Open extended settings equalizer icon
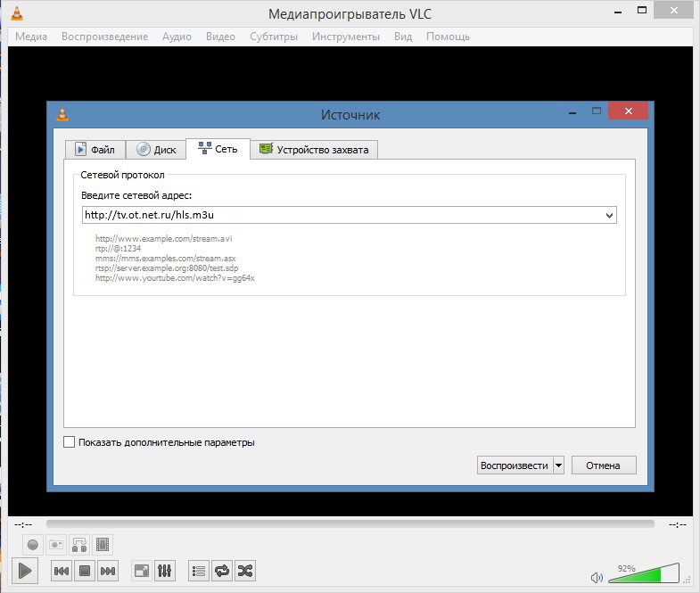Image resolution: width=700 pixels, height=593 pixels. click(164, 571)
